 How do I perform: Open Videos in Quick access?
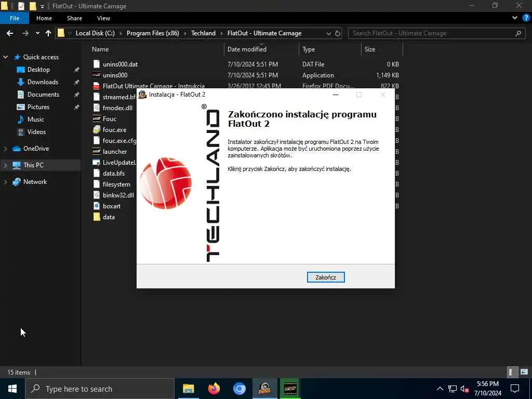36,132
